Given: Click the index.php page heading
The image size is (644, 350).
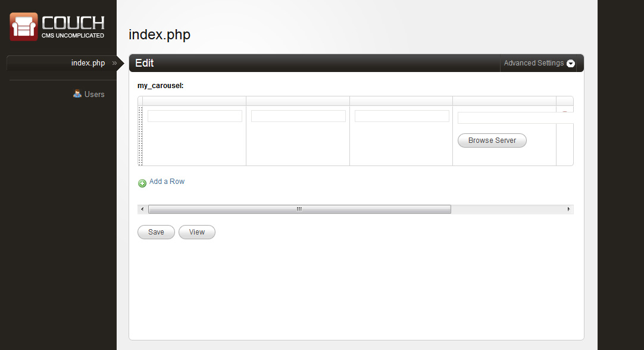Looking at the screenshot, I should 160,35.
